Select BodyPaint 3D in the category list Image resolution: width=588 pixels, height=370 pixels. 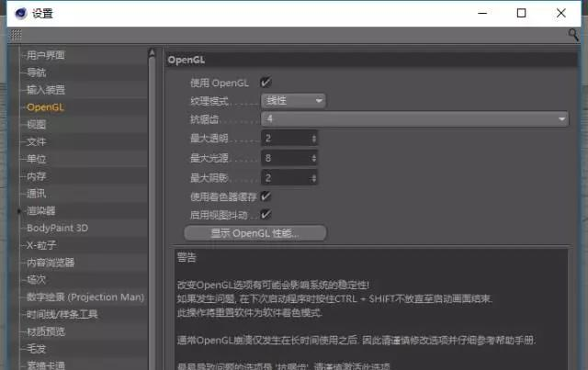pyautogui.click(x=57, y=228)
